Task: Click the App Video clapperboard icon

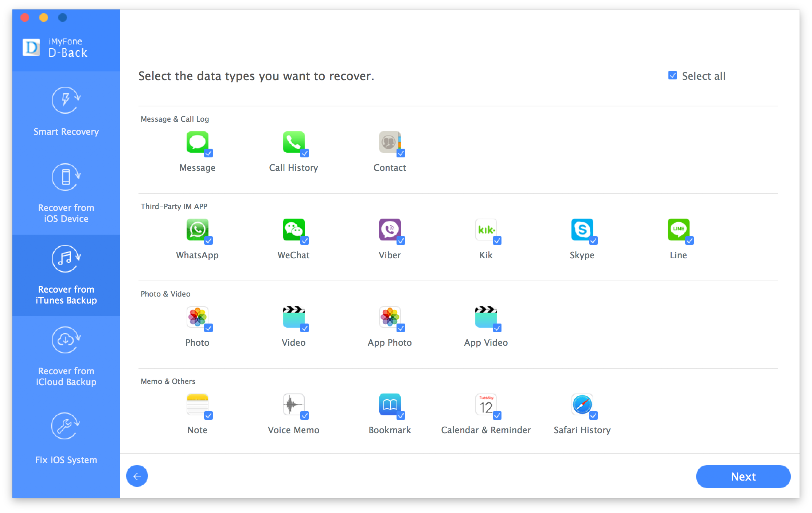Action: 486,317
